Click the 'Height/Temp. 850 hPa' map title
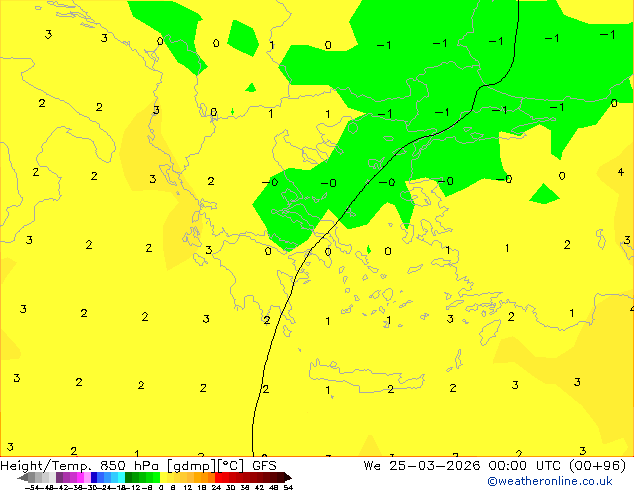This screenshot has height=490, width=634. pos(79,466)
